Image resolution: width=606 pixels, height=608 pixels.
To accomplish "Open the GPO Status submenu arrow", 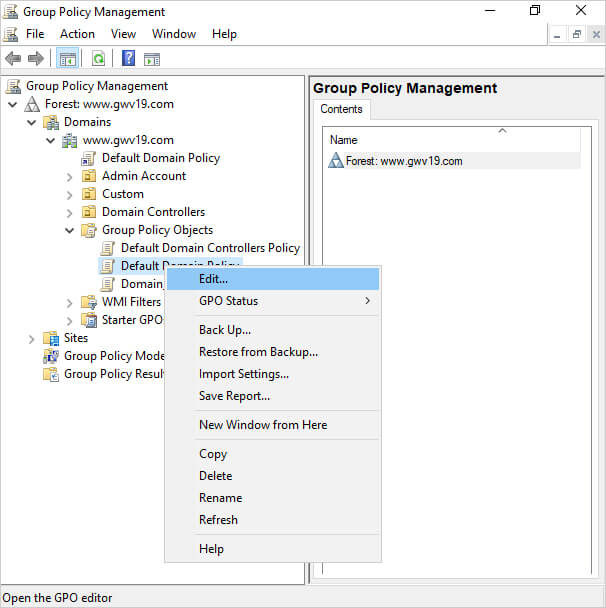I will (367, 301).
